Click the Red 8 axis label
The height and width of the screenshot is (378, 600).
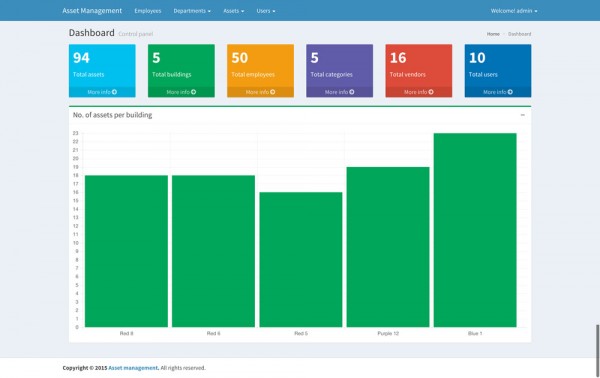126,334
